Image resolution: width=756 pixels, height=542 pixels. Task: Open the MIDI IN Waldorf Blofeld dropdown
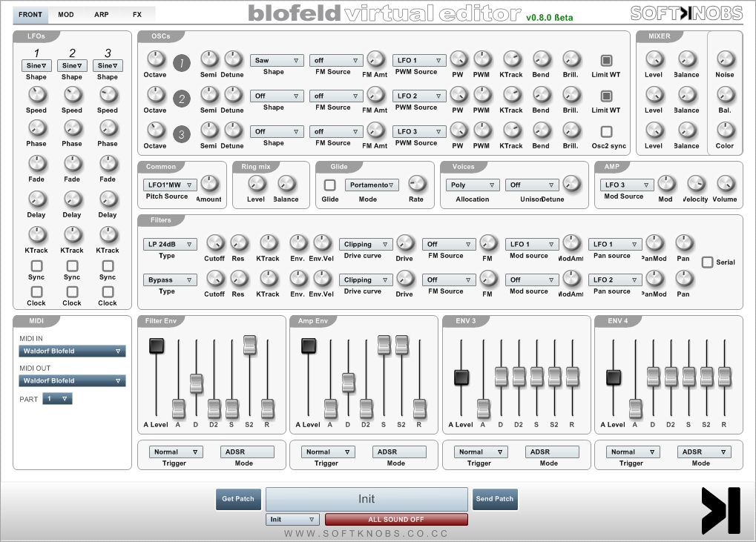coord(72,351)
